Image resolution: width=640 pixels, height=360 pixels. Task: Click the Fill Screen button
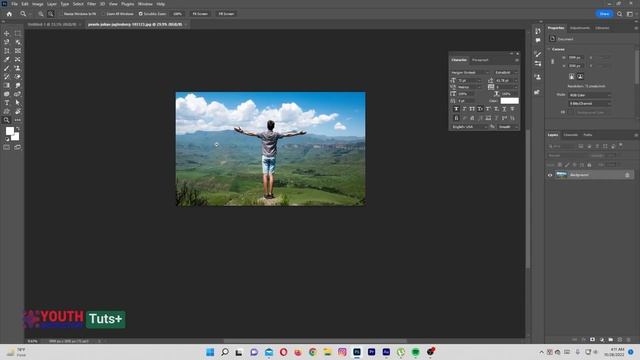pyautogui.click(x=226, y=14)
